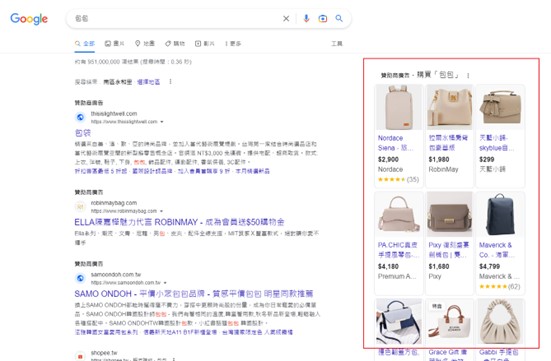Image resolution: width=551 pixels, height=361 pixels.
Task: Expand dropdown arrow beside samoondoh.com.tw URL
Action: [165, 283]
